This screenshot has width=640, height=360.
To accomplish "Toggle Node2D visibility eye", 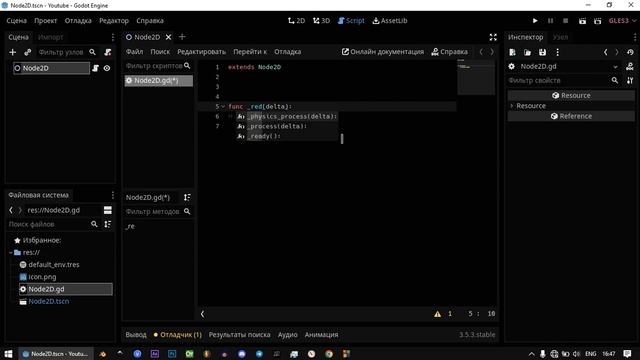I will [x=107, y=68].
